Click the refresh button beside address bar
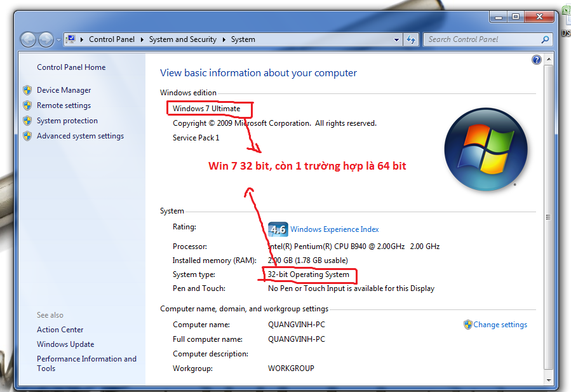The image size is (571, 392). pyautogui.click(x=411, y=39)
